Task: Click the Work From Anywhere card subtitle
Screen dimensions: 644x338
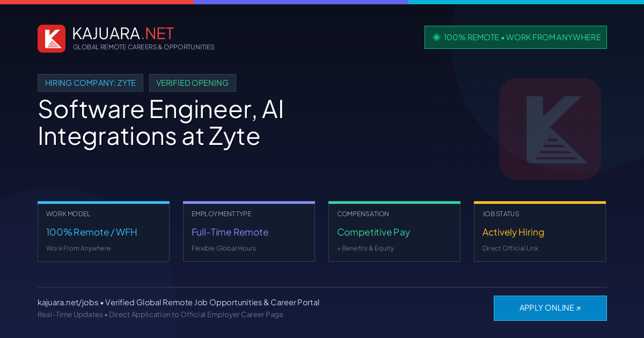Action: coord(78,248)
